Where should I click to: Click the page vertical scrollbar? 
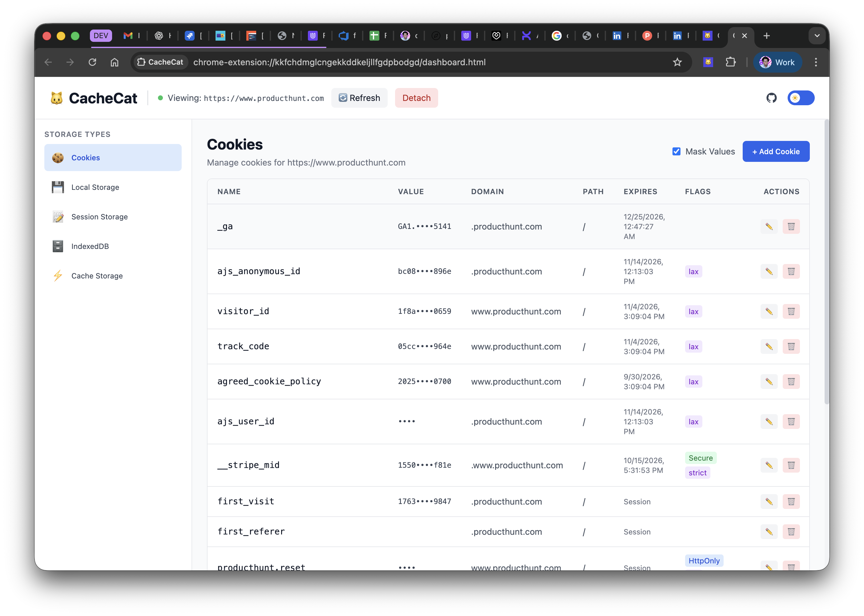[x=826, y=262]
